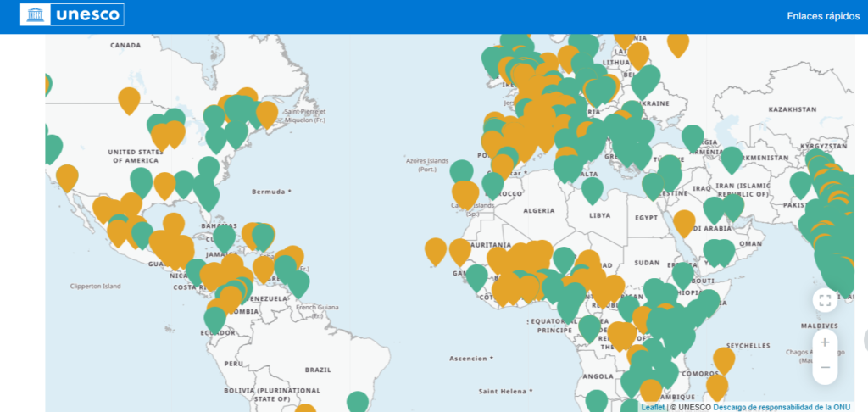Click the UNESCO logo in the header
Image resolution: width=868 pixels, height=412 pixels.
[72, 15]
